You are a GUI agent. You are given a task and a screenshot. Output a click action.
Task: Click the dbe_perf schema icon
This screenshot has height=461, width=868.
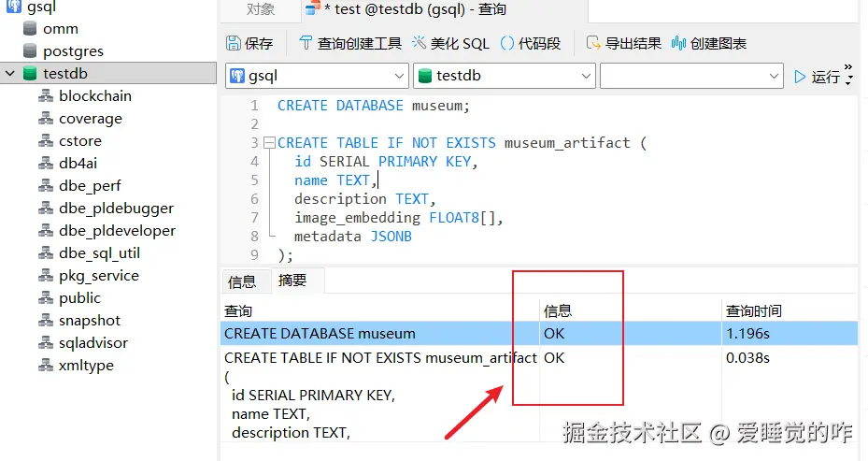[x=46, y=186]
